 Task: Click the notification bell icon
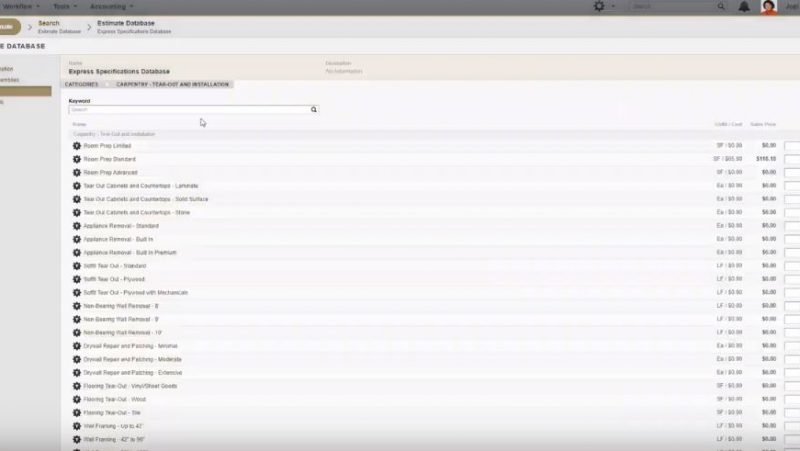[744, 6]
